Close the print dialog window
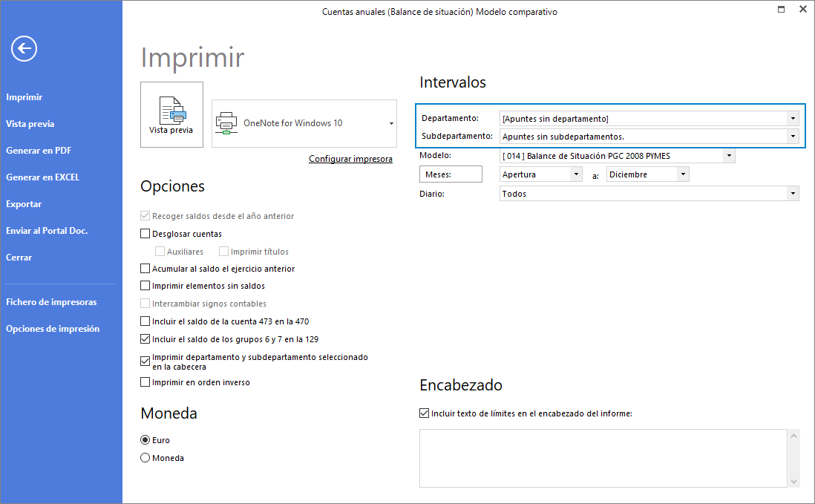 (802, 10)
